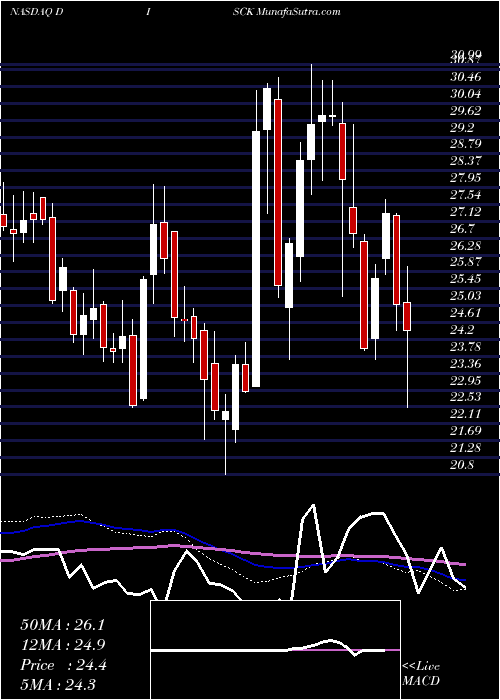Click inside the MACD inset chart panel

[275, 650]
